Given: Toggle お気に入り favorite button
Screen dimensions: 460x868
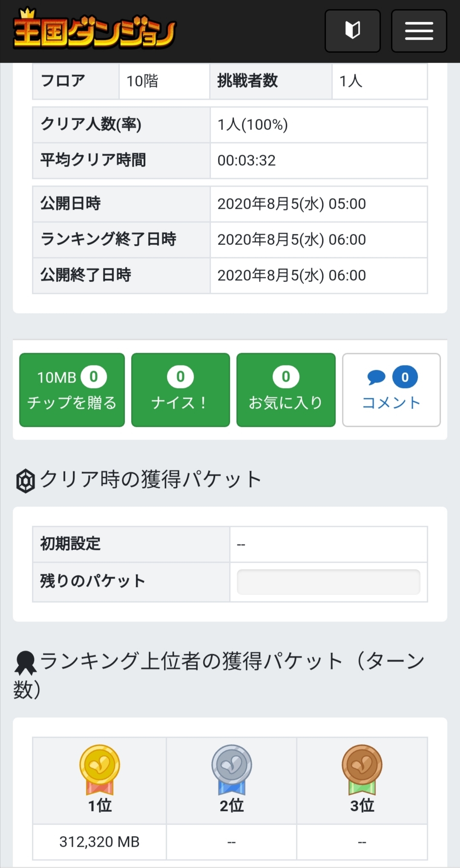Looking at the screenshot, I should [286, 390].
